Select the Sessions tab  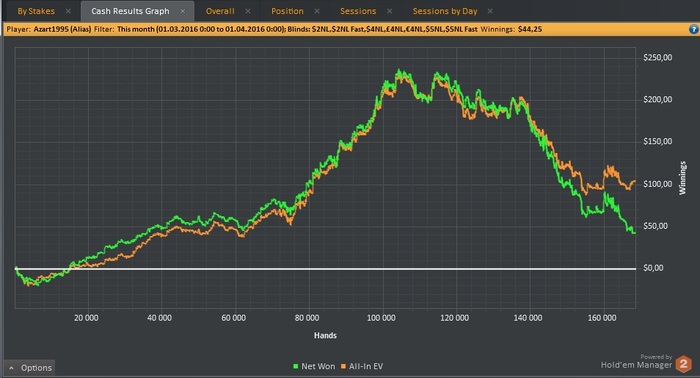[x=358, y=11]
